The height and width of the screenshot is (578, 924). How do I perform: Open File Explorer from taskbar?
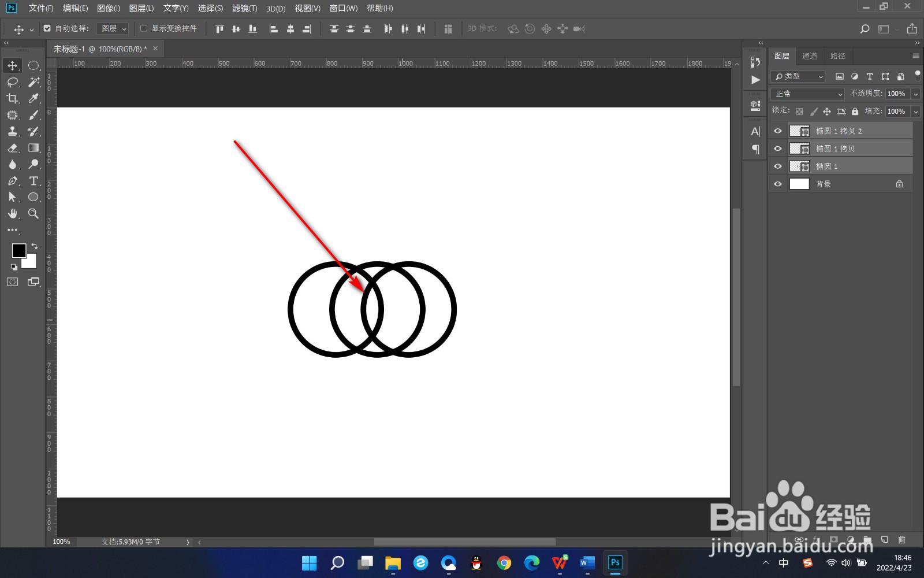[393, 562]
